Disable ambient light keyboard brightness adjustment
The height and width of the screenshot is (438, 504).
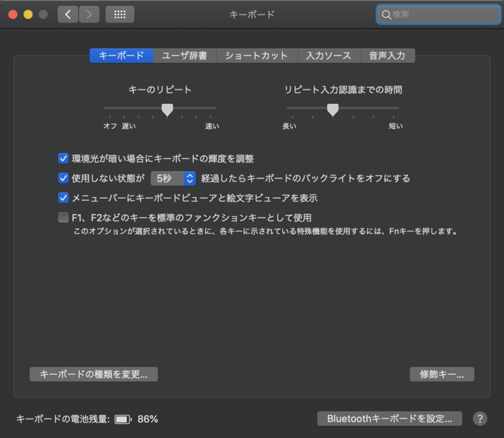(63, 158)
